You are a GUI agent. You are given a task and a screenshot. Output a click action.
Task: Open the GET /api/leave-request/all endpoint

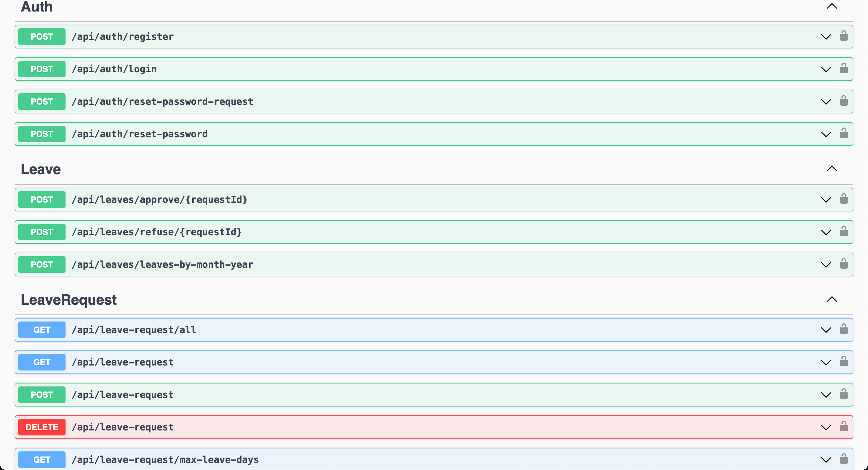tap(303, 329)
